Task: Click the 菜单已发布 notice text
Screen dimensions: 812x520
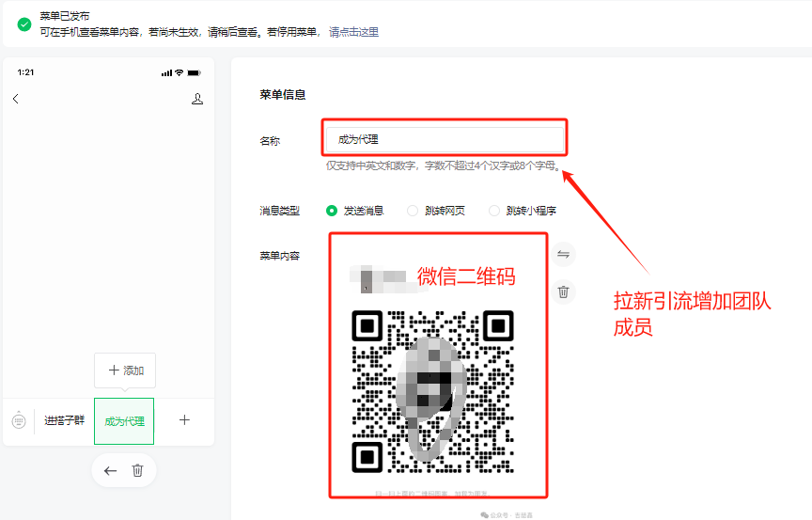Action: (x=65, y=16)
